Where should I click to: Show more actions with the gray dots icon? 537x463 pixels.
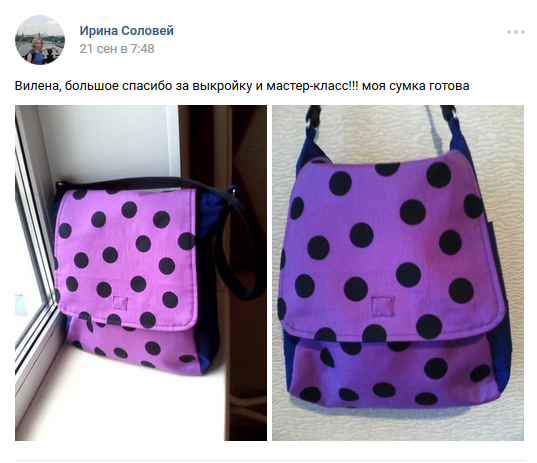click(x=516, y=32)
